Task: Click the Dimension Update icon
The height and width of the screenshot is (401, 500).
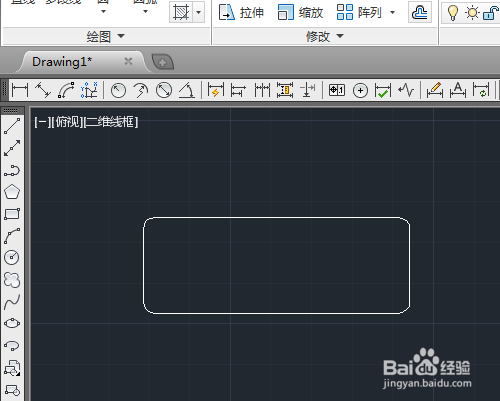Action: (481, 90)
